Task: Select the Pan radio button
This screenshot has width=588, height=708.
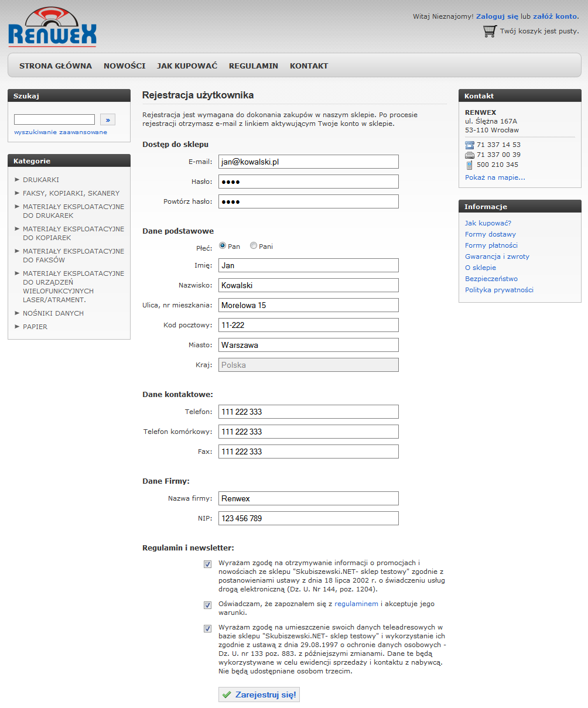Action: [x=223, y=246]
